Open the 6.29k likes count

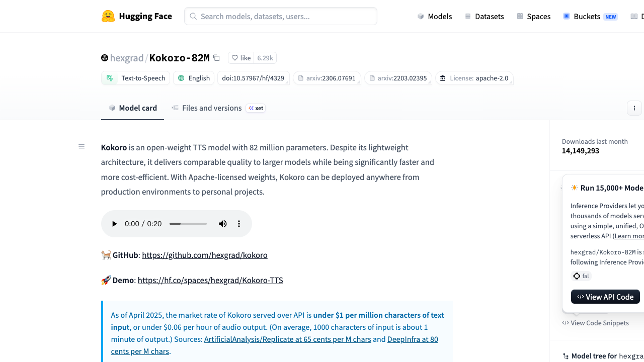point(265,58)
